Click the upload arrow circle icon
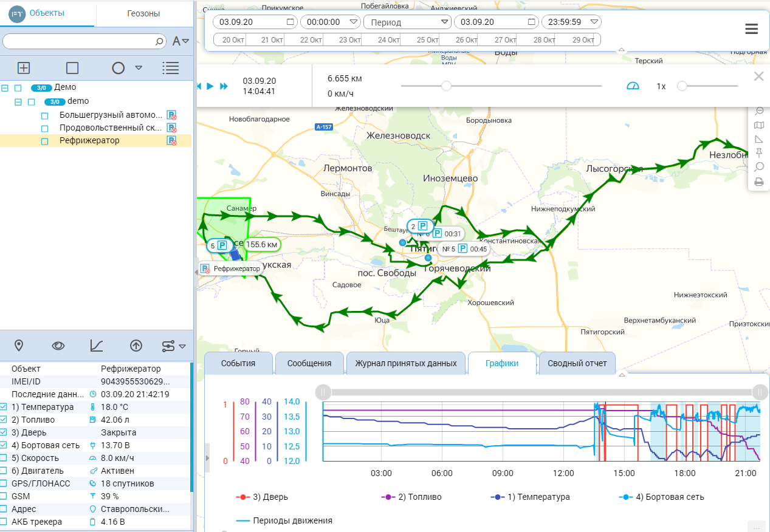 (136, 346)
